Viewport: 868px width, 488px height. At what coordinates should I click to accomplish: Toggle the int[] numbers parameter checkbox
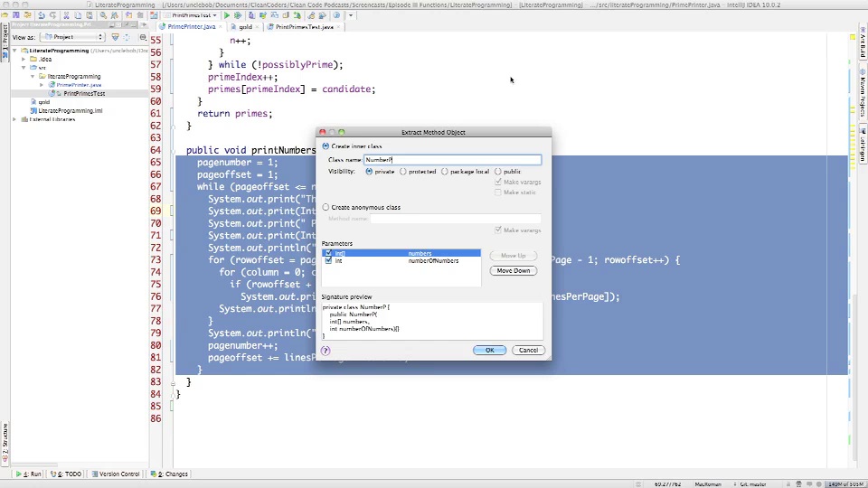tap(328, 253)
